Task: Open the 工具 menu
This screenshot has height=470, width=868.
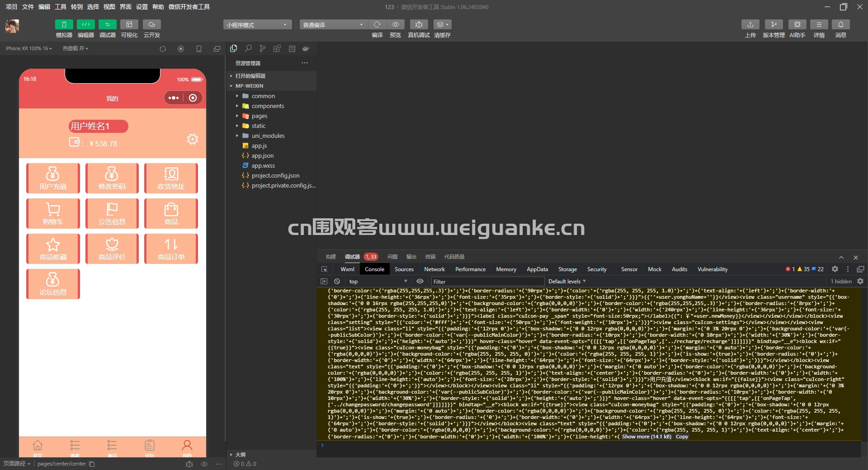Action: [x=61, y=7]
